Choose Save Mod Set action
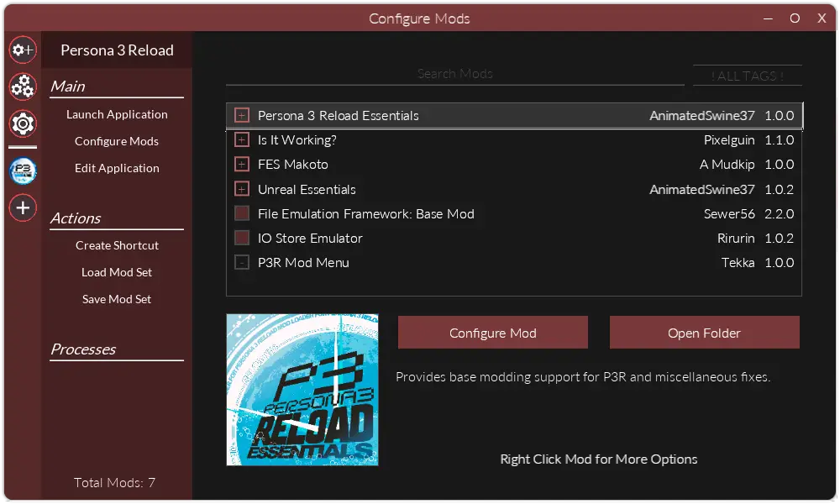Viewport: 840px width, 504px height. [117, 299]
